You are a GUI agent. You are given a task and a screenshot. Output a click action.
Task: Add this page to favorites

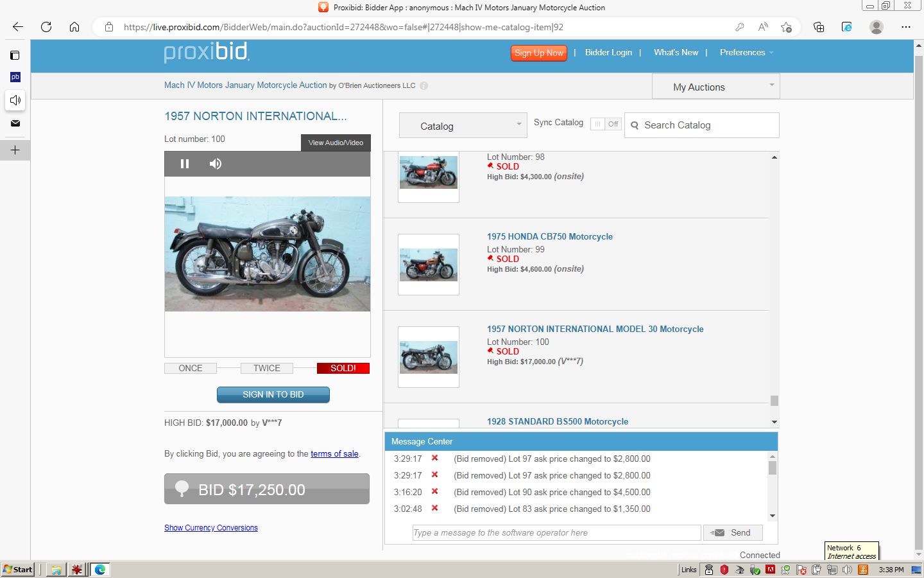point(786,27)
